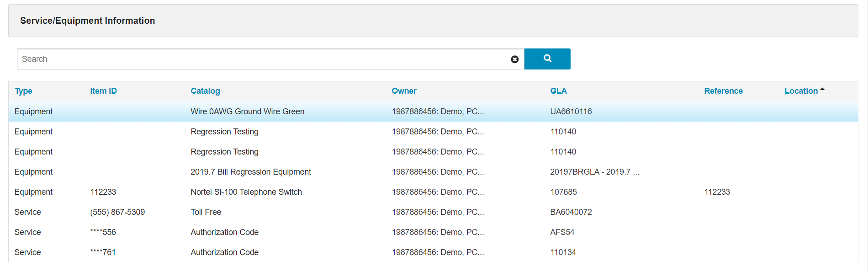Click the Location ascending sort arrow
This screenshot has height=272, width=868.
tap(822, 90)
